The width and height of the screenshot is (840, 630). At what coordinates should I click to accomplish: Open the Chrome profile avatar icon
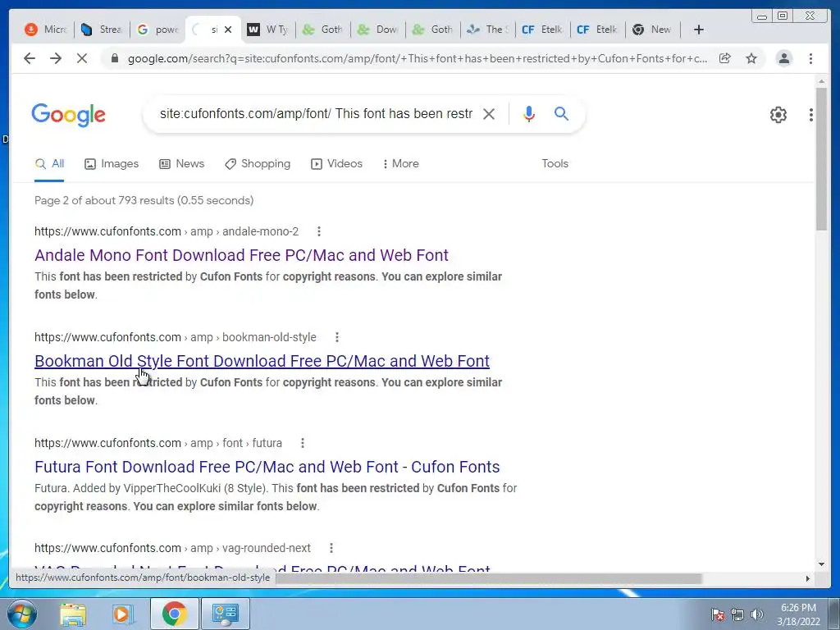[783, 58]
